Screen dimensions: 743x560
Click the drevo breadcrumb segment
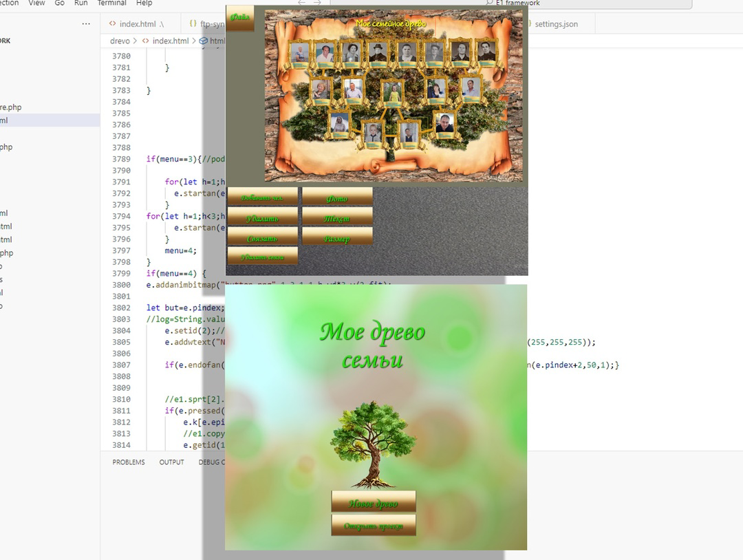click(120, 41)
